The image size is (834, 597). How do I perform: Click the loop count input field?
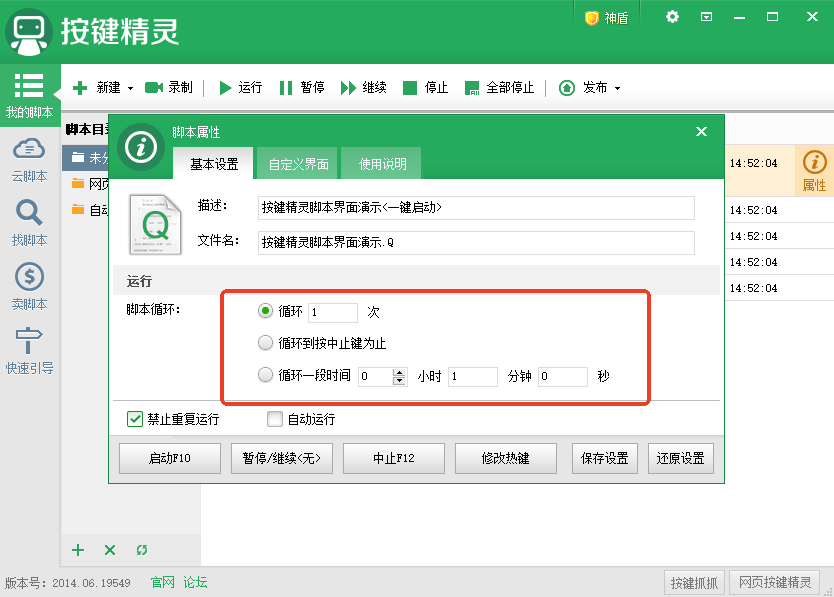pos(333,312)
